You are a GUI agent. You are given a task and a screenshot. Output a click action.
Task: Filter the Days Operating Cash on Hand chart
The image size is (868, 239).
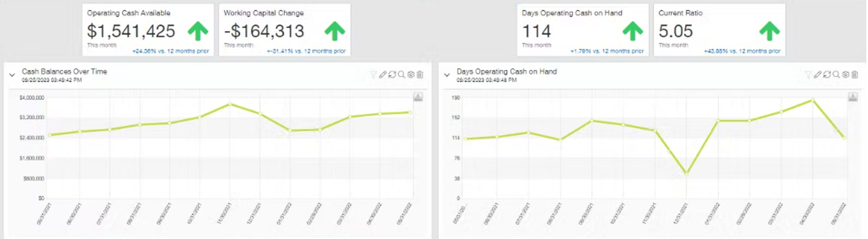(808, 75)
